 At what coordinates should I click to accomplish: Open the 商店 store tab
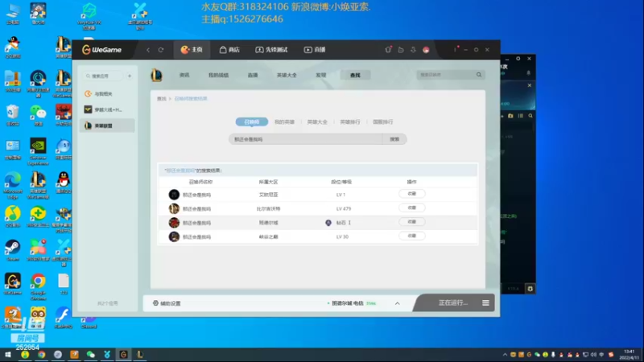(229, 50)
